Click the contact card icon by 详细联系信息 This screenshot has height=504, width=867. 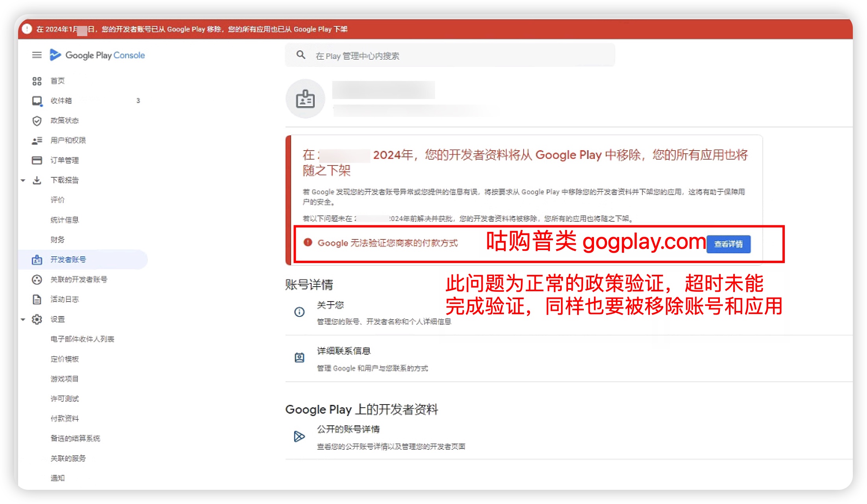tap(299, 357)
